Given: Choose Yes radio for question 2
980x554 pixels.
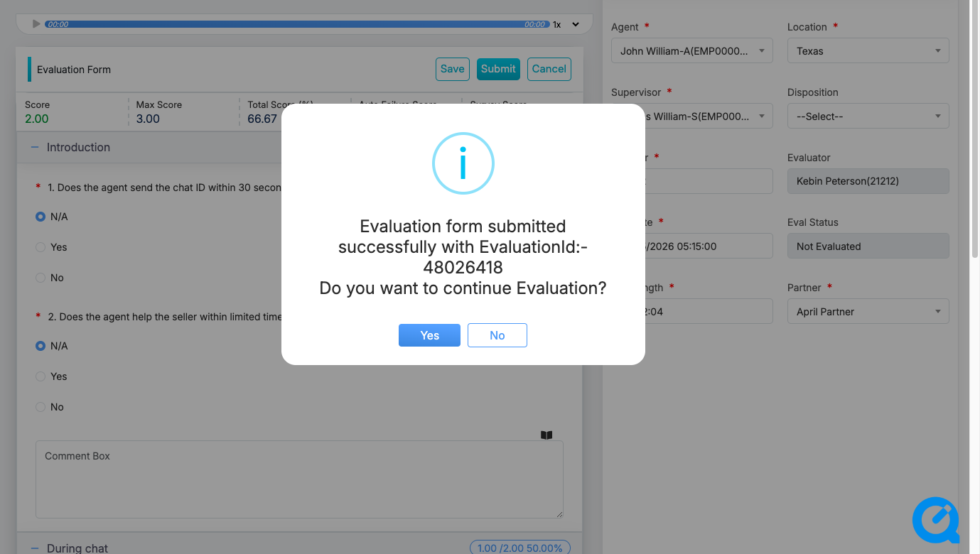Looking at the screenshot, I should [41, 376].
